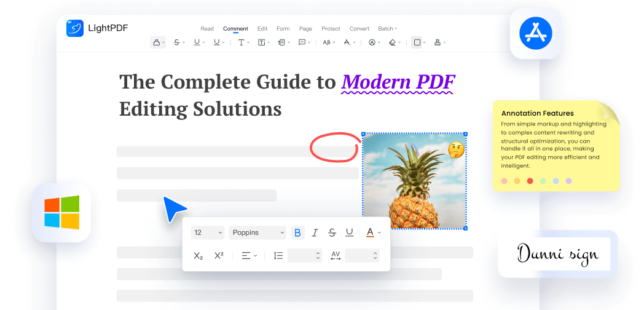Select the Sticky Note comment tool
644x310 pixels.
tap(302, 42)
